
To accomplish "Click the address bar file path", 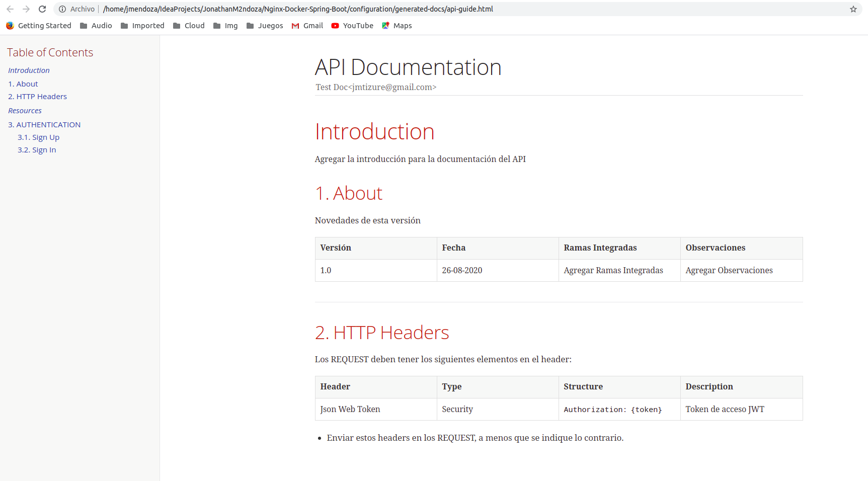I will point(298,9).
